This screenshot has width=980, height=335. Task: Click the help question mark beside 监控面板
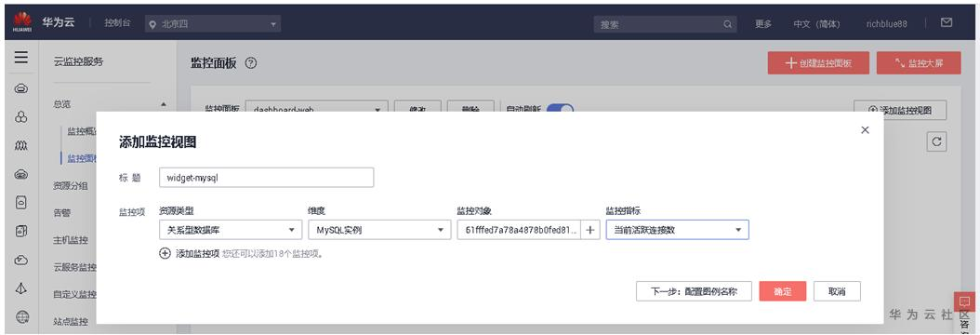[251, 63]
